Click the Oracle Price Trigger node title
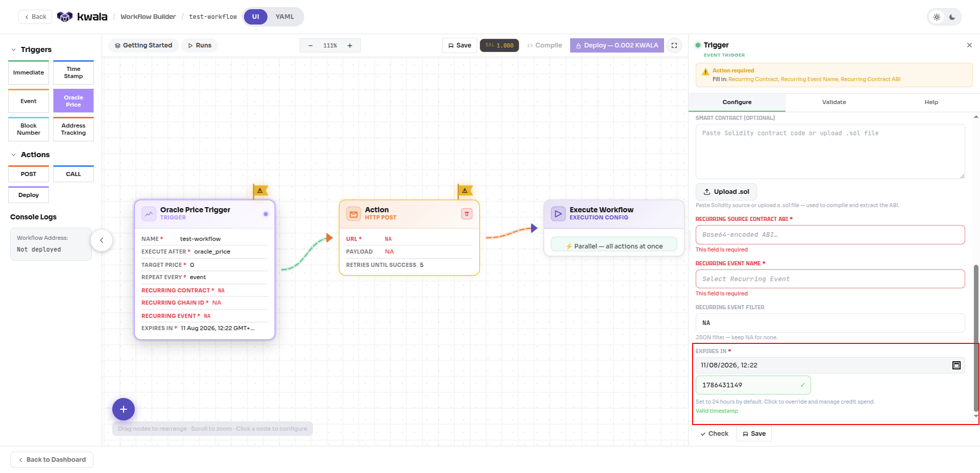 (x=195, y=210)
